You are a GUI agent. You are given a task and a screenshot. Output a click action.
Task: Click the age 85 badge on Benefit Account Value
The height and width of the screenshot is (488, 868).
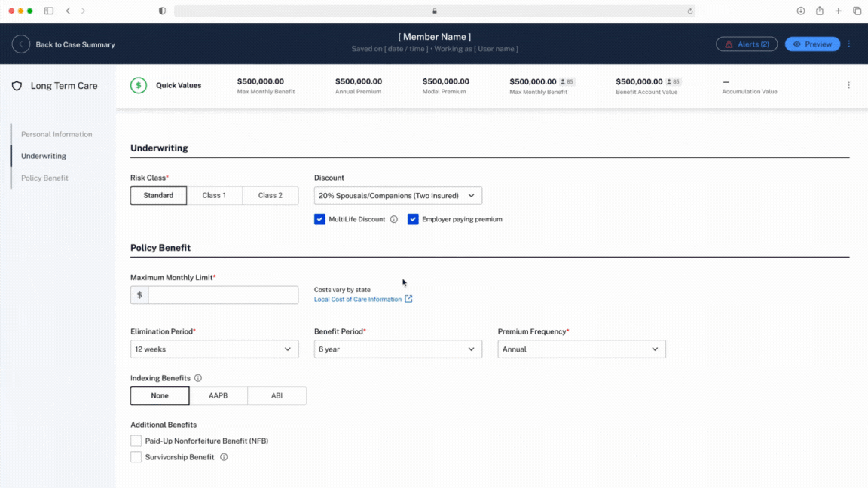tap(673, 81)
